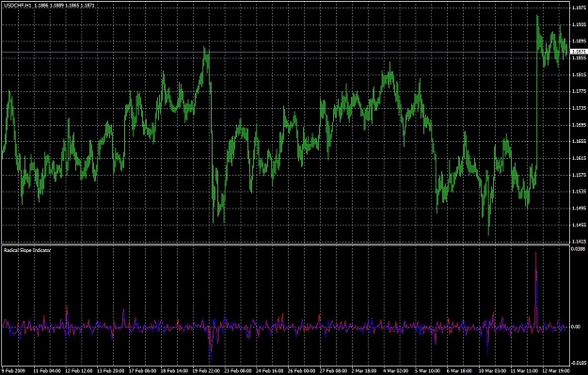Screen dimensions: 588x375
Task: Click the 1.1735 price axis label
Action: [580, 108]
